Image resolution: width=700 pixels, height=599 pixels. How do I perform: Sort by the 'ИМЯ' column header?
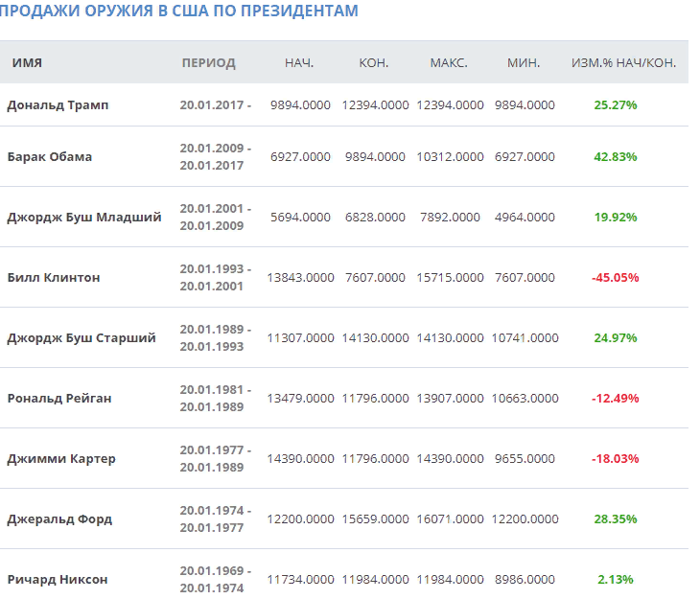[27, 63]
